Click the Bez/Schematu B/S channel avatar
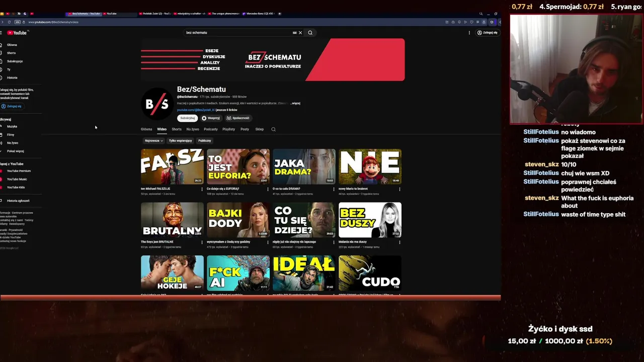 coord(157,104)
